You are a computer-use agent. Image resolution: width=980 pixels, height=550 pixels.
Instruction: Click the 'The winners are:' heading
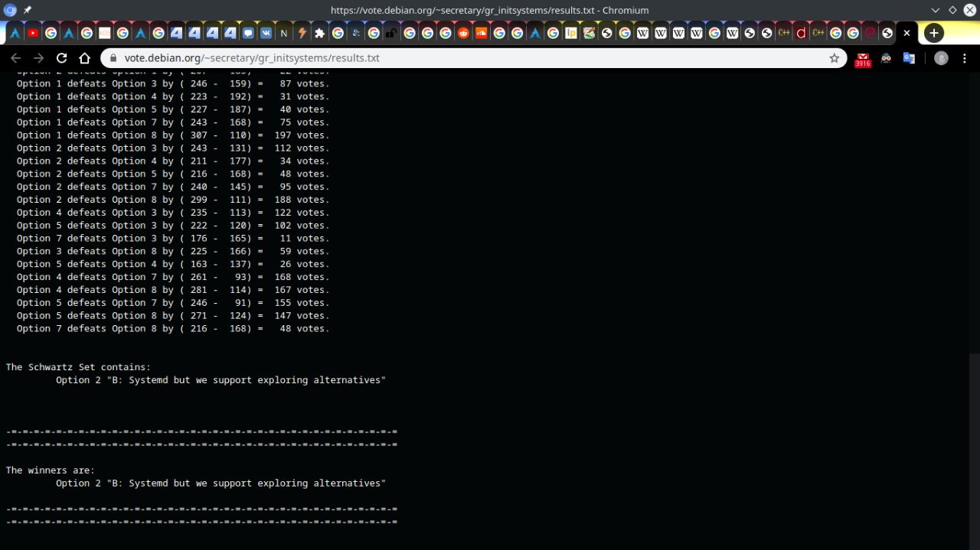[x=51, y=470]
